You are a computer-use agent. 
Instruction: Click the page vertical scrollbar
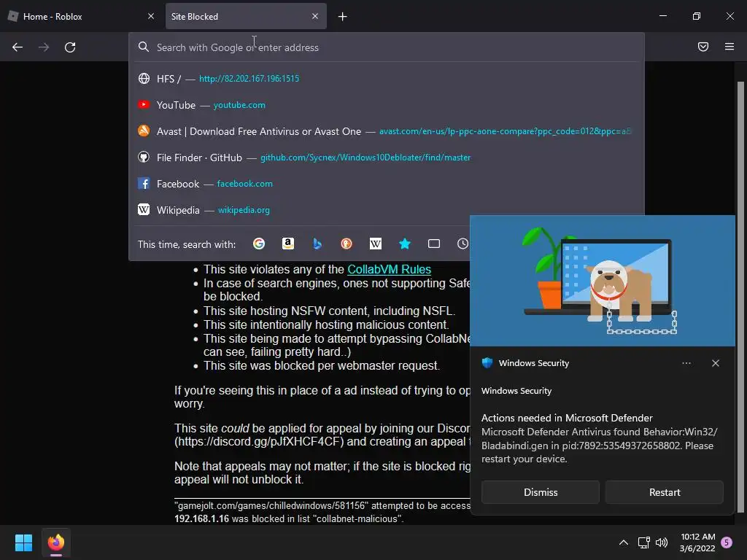(x=740, y=297)
